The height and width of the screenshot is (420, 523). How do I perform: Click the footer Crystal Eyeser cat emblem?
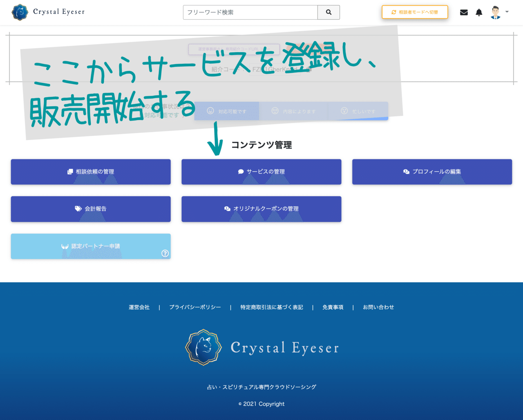pyautogui.click(x=203, y=347)
